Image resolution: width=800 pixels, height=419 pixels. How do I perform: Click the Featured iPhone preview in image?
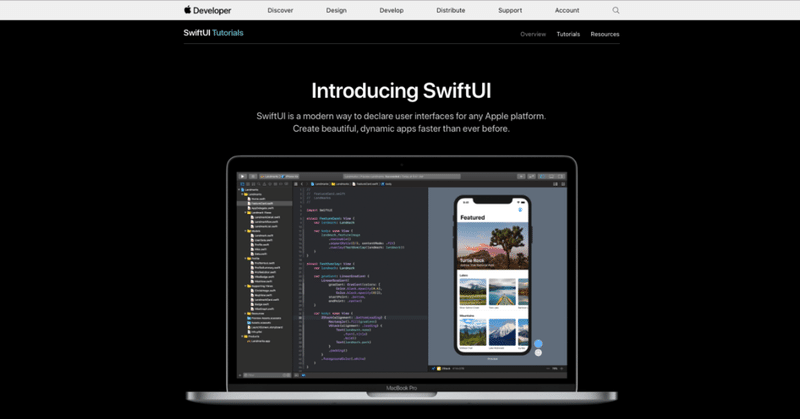click(x=492, y=276)
